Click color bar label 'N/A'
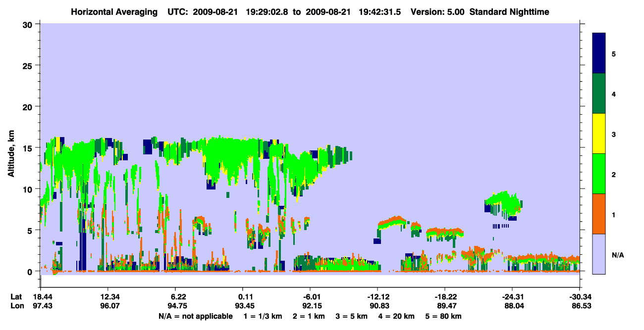Image resolution: width=644 pixels, height=330 pixels. (x=618, y=255)
